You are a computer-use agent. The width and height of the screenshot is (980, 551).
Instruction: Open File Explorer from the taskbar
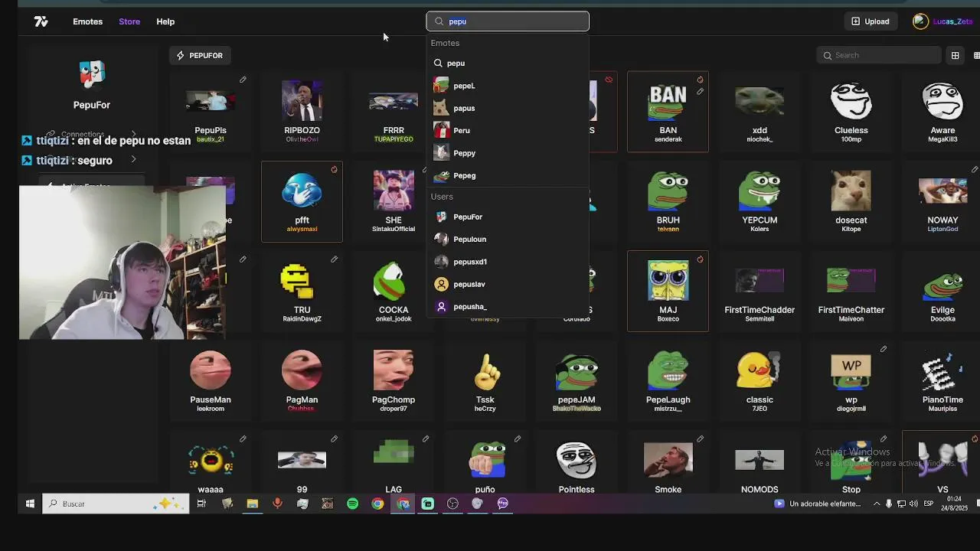(x=252, y=504)
